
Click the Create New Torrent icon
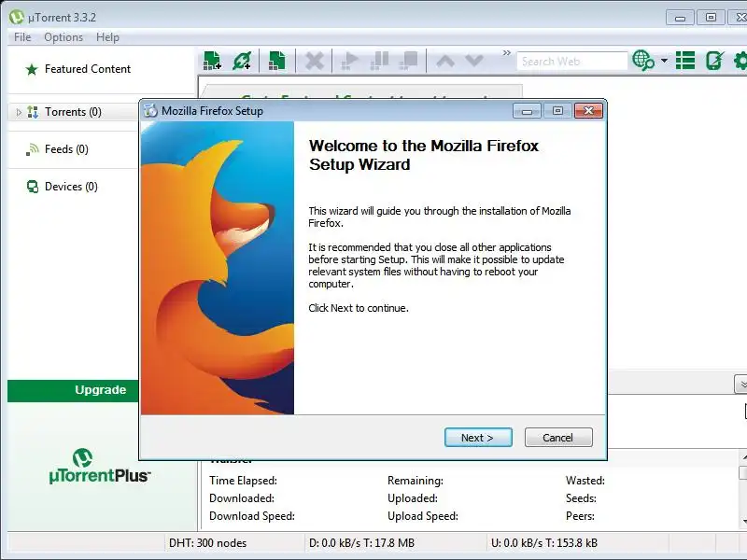(x=276, y=61)
